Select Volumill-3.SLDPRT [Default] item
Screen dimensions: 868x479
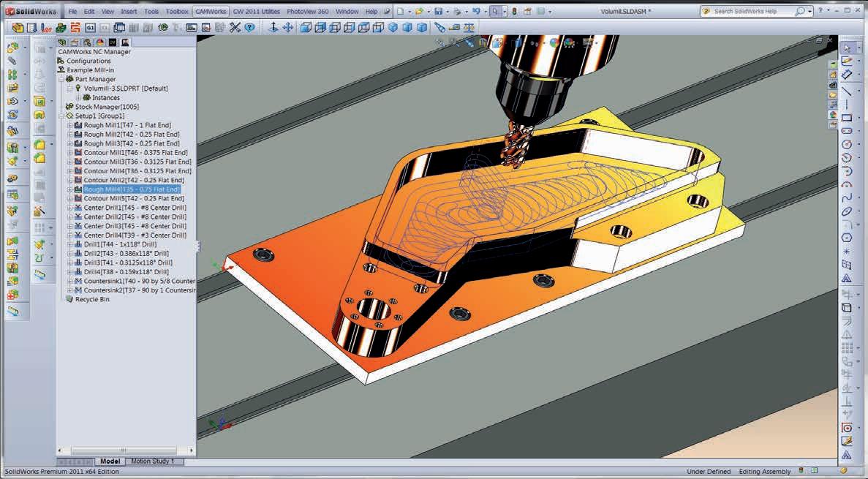click(126, 88)
